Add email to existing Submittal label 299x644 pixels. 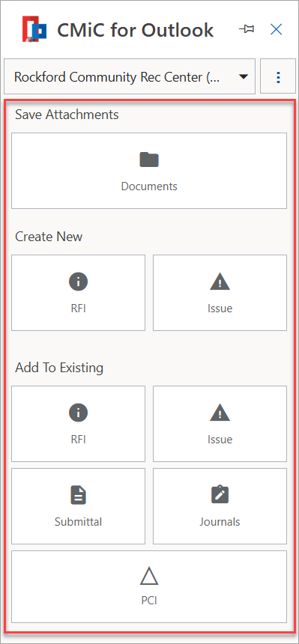[78, 522]
